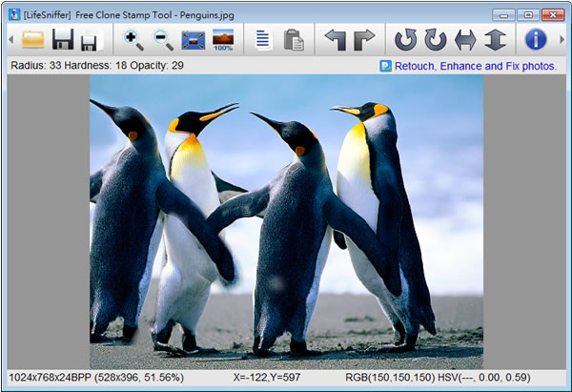Fit the image to window
Screen dimensions: 572x392
tap(194, 40)
